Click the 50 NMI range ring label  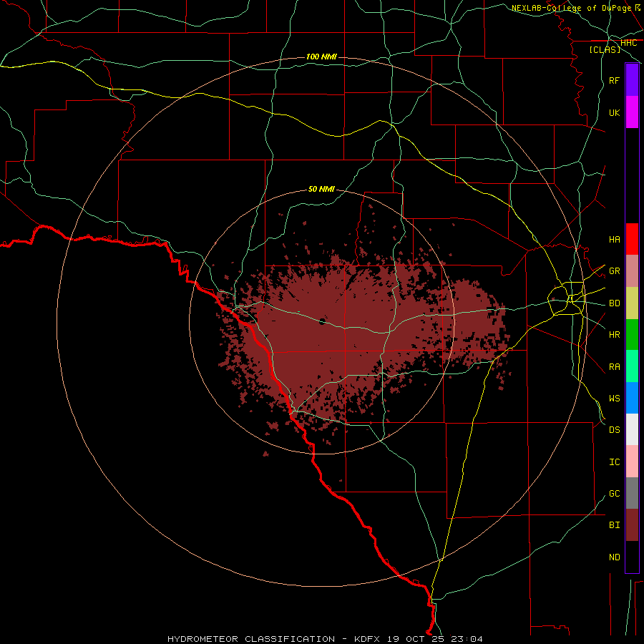tap(321, 189)
